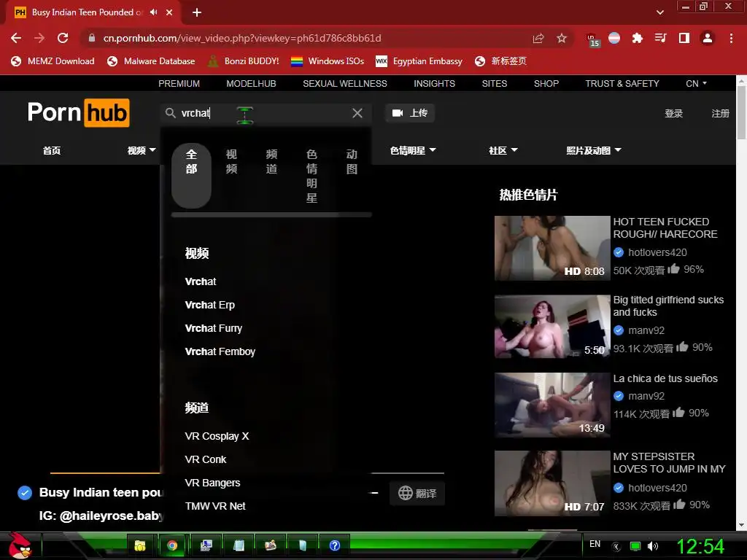
Task: Bookmark this page with the star icon
Action: tap(562, 38)
